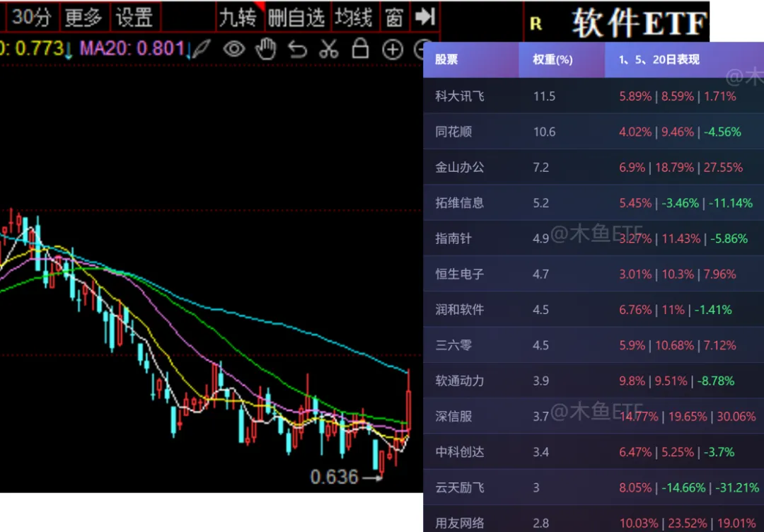Viewport: 764px width, 532px height.
Task: Select the 中科创达 stock row
Action: (594, 451)
